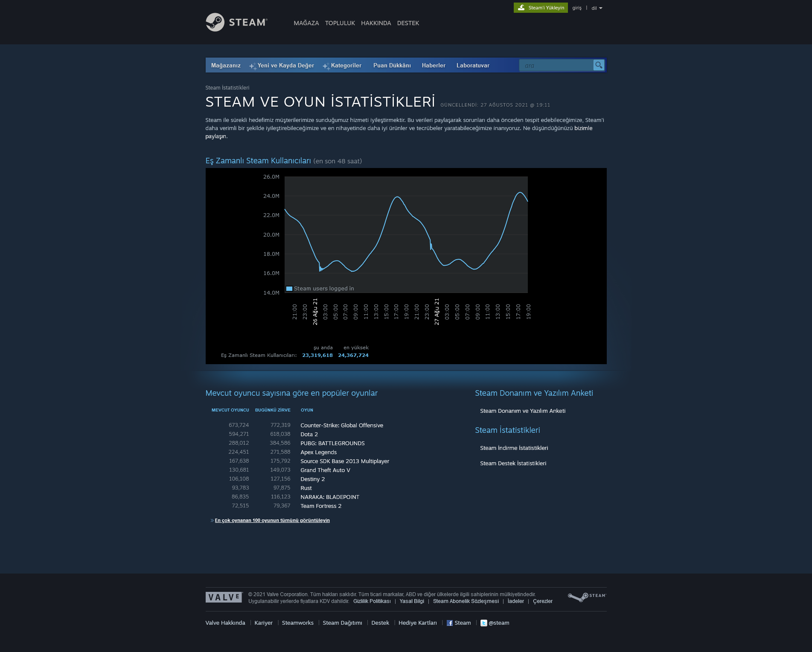Open the Steam Abonelik Sözleşmesi link

466,601
